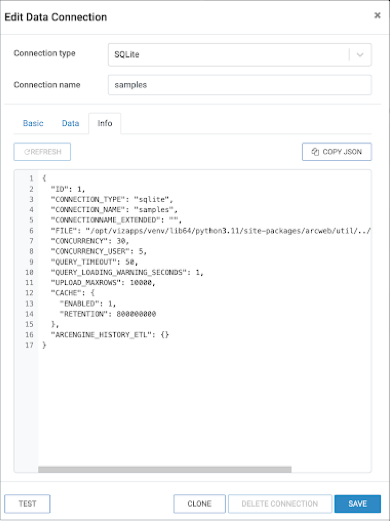390x521 pixels.
Task: Click the TEST button
Action: tap(27, 504)
